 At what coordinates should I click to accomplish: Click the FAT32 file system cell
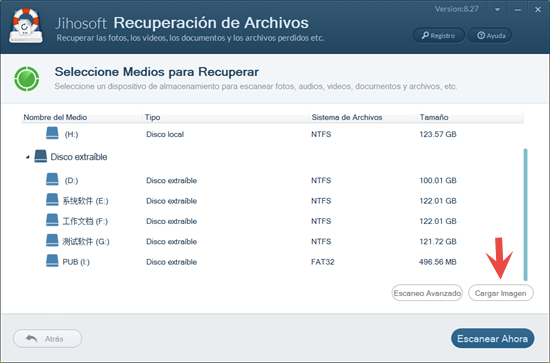[x=323, y=262]
